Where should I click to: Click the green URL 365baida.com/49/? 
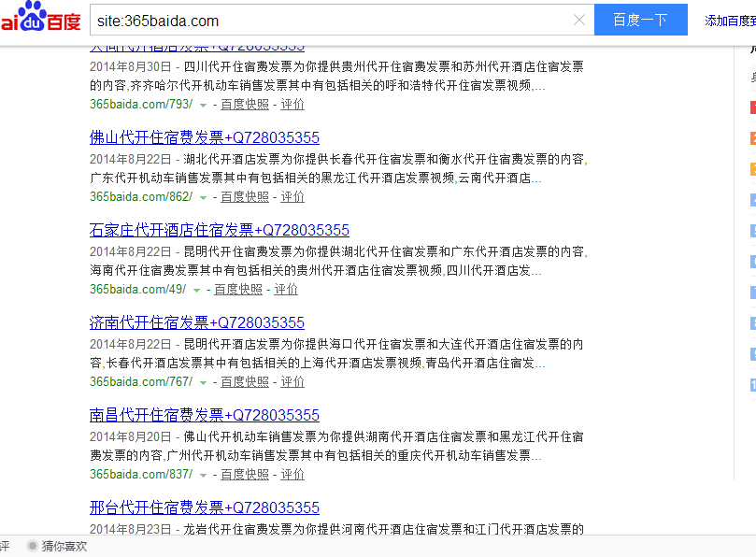138,290
